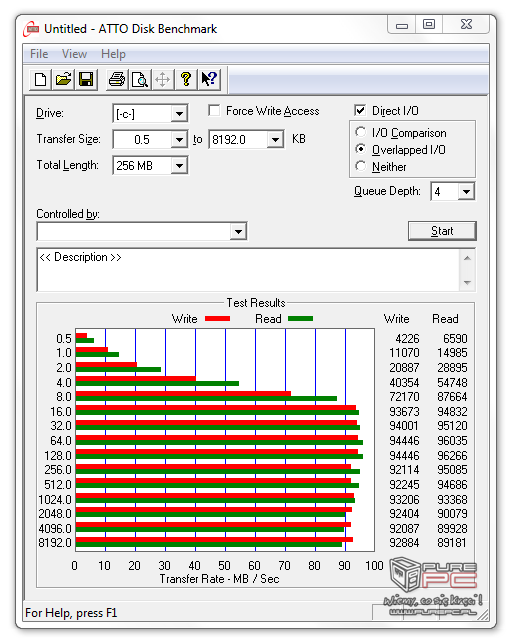Expand the 8192.0 maximum transfer size dropdown
This screenshot has width=512, height=643.
[275, 140]
